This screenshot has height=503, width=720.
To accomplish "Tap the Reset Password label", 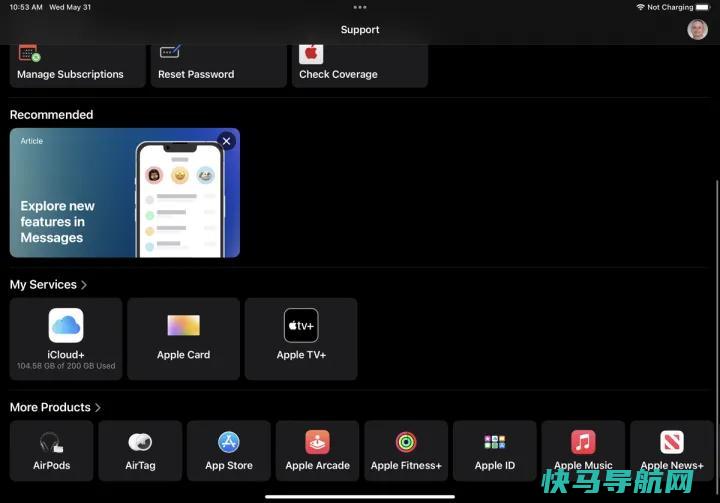I will tap(196, 74).
